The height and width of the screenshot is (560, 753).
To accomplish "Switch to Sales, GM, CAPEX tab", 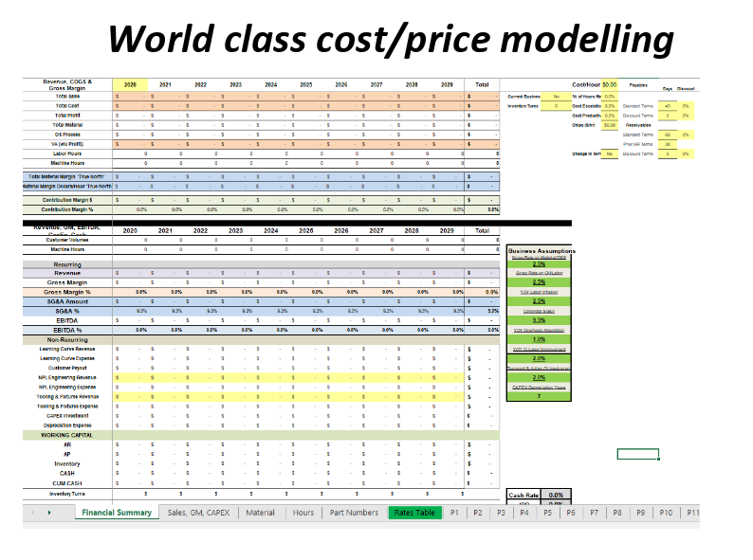I will tap(198, 513).
